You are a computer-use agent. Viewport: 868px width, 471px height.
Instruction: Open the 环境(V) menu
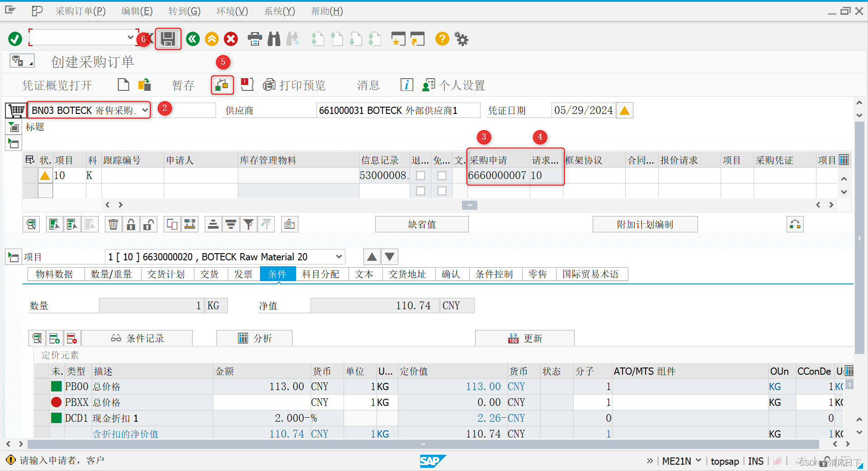point(232,11)
